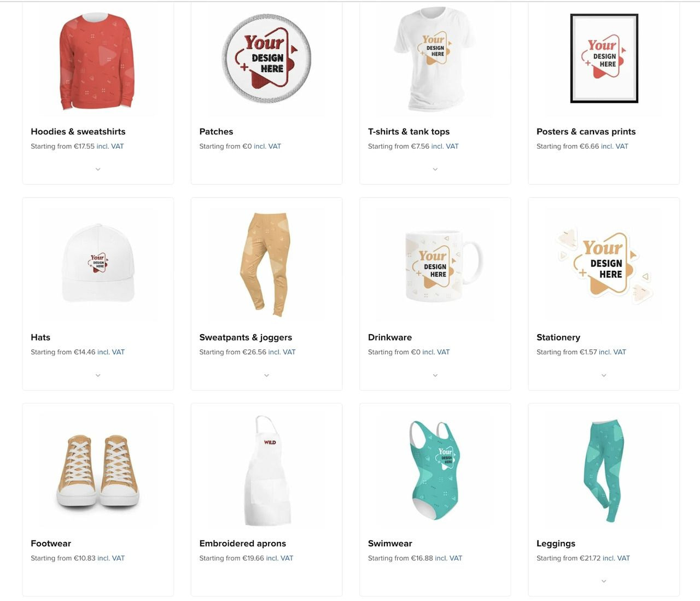Select the white mug product image
Viewport: 700px width, 601px height.
tap(444, 266)
